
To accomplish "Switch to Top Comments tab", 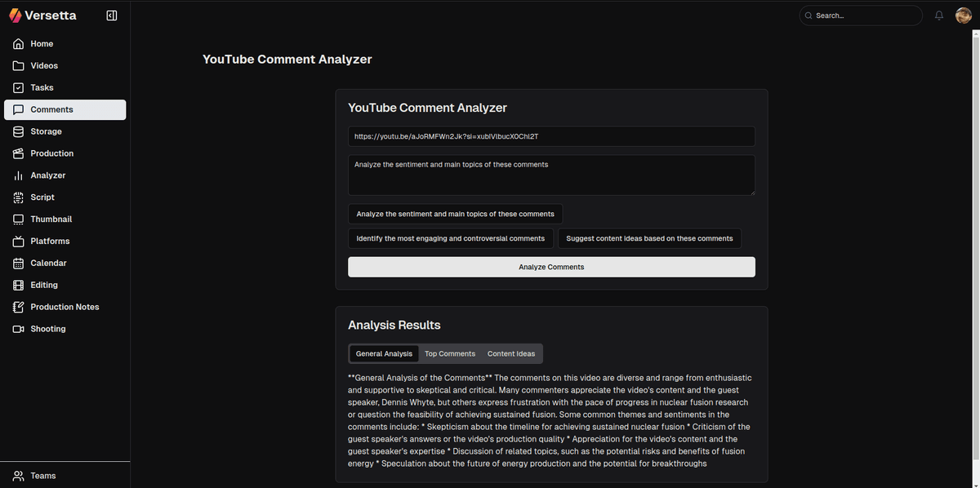I will click(x=450, y=354).
